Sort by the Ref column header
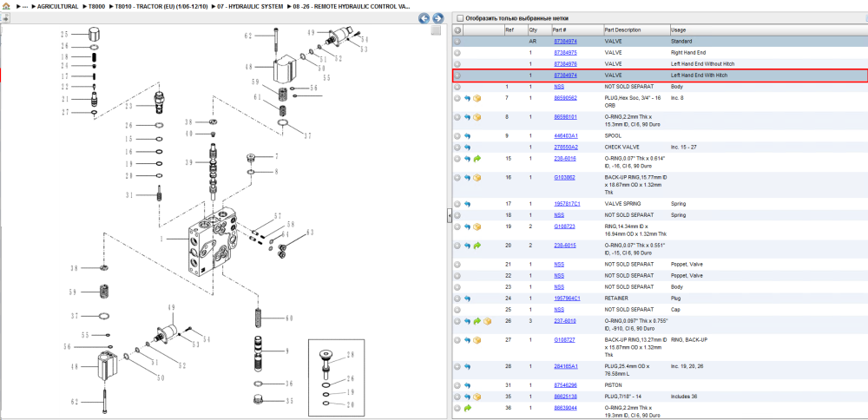Image resolution: width=868 pixels, height=420 pixels. click(x=509, y=30)
